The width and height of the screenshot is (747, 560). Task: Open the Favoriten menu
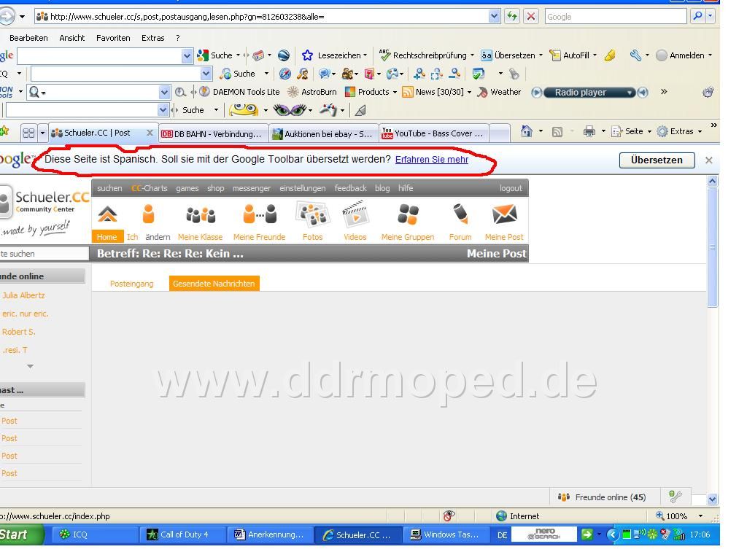(x=113, y=38)
